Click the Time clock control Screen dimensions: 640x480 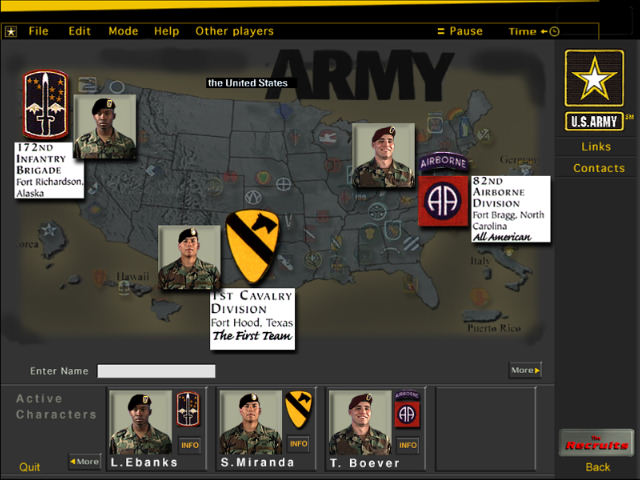coord(534,31)
